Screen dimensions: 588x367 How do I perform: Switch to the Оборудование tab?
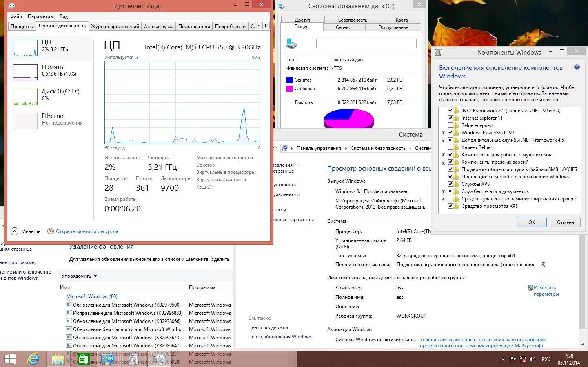(x=393, y=27)
